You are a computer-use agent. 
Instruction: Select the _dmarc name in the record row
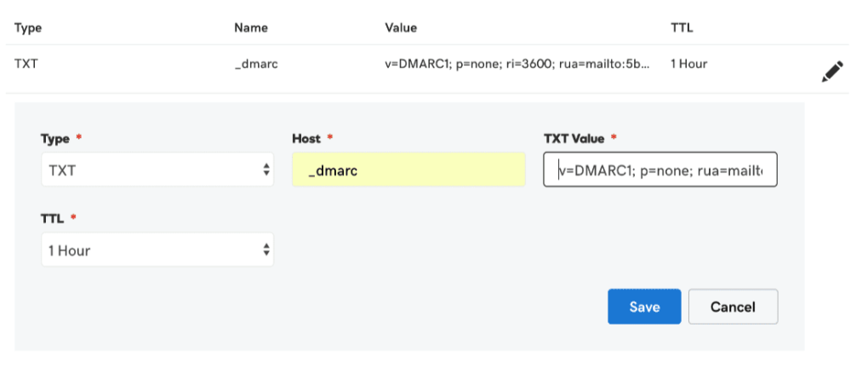[254, 64]
